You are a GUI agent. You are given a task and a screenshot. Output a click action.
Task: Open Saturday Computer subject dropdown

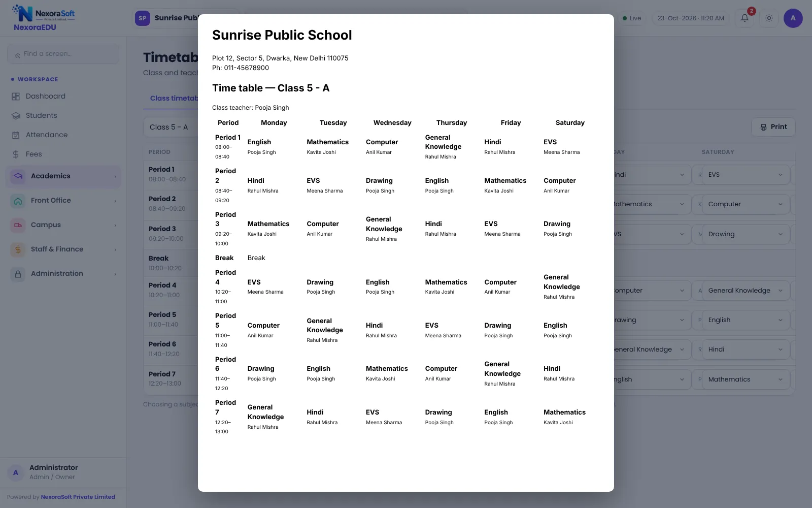tap(746, 204)
